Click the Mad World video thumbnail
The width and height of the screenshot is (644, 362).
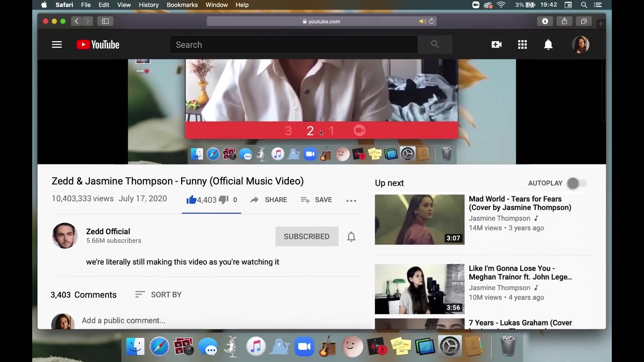pos(420,219)
